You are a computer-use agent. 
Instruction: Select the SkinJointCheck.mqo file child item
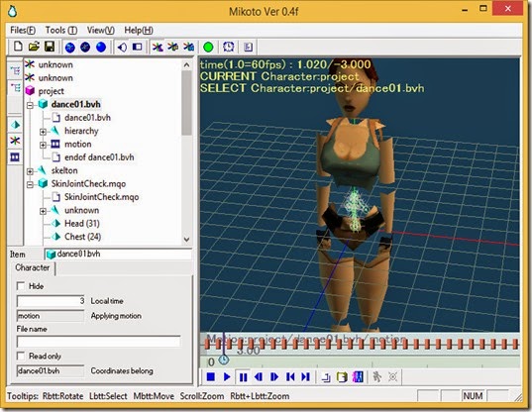(101, 197)
